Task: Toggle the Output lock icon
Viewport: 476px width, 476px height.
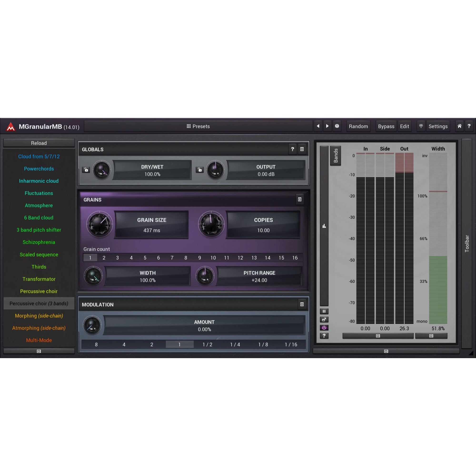Action: (200, 170)
